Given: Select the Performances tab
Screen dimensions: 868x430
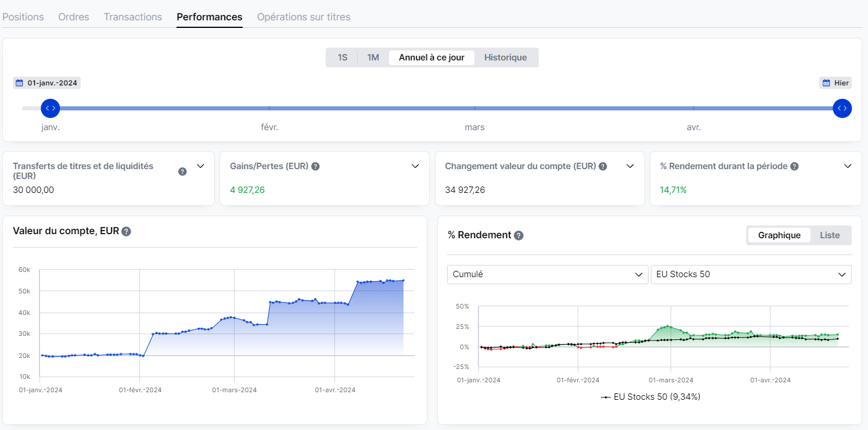Looking at the screenshot, I should pyautogui.click(x=210, y=17).
